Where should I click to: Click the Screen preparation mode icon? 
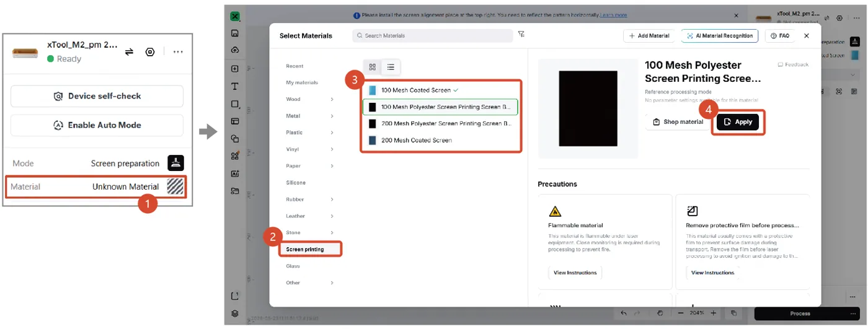pyautogui.click(x=176, y=163)
